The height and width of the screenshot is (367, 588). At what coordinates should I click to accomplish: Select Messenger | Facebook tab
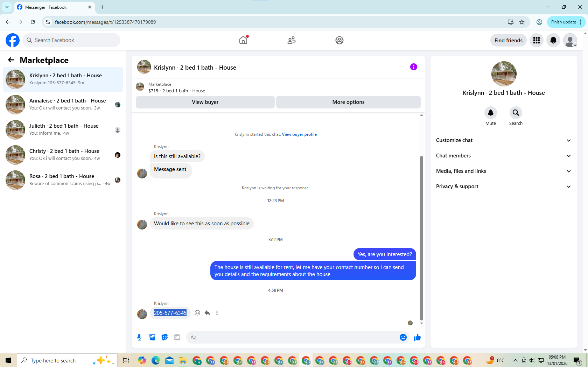[x=54, y=7]
